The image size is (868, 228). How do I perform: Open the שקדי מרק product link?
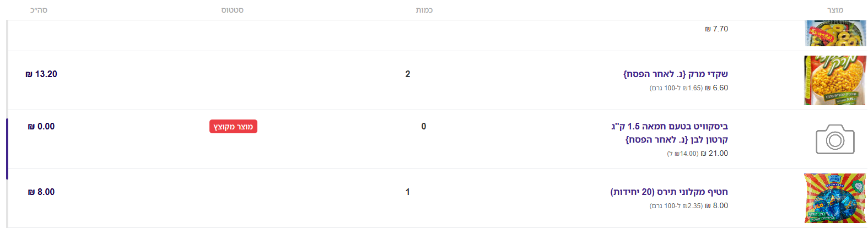point(675,74)
